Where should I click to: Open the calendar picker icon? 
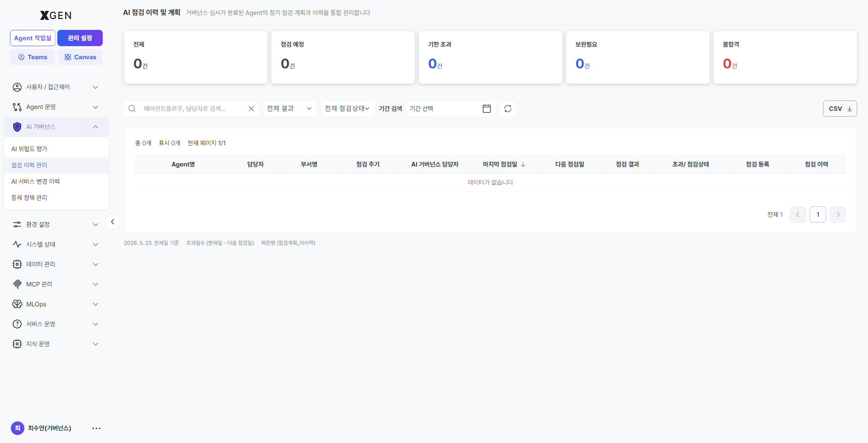(x=486, y=109)
